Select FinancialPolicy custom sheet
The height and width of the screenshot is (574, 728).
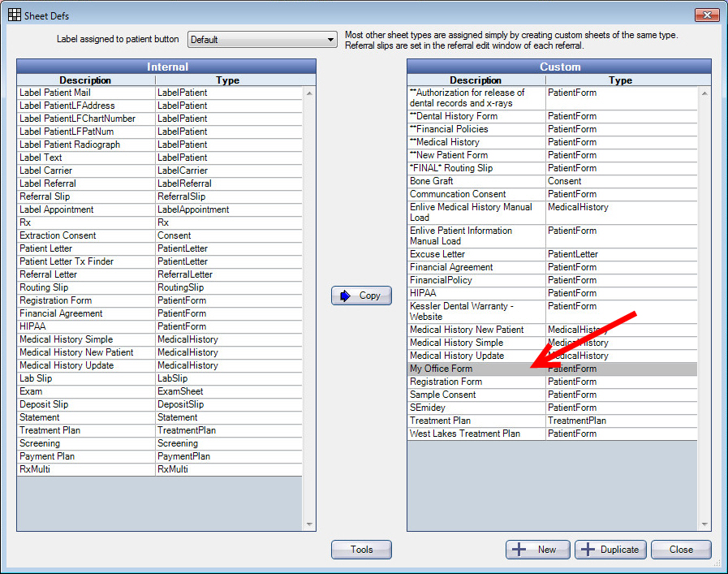[x=552, y=280]
